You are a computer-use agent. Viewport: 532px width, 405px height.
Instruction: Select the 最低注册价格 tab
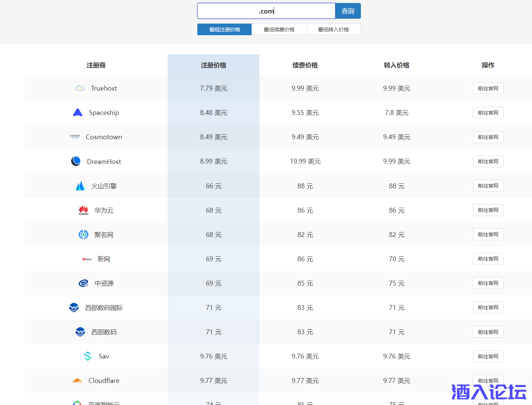click(225, 30)
